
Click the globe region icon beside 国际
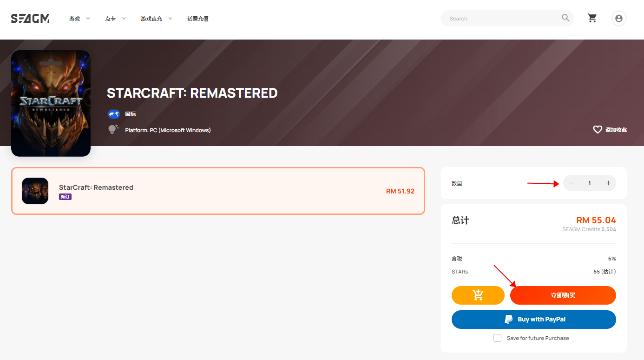click(114, 114)
